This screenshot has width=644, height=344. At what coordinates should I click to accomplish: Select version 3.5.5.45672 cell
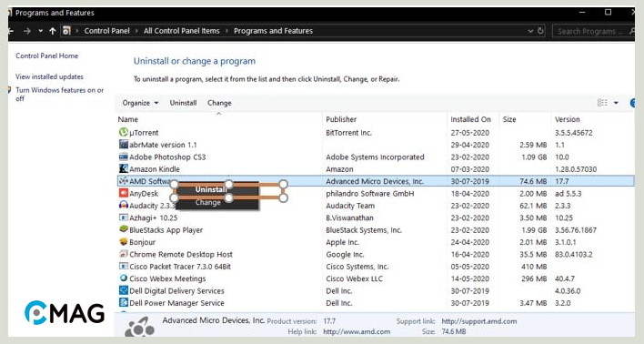pos(574,133)
